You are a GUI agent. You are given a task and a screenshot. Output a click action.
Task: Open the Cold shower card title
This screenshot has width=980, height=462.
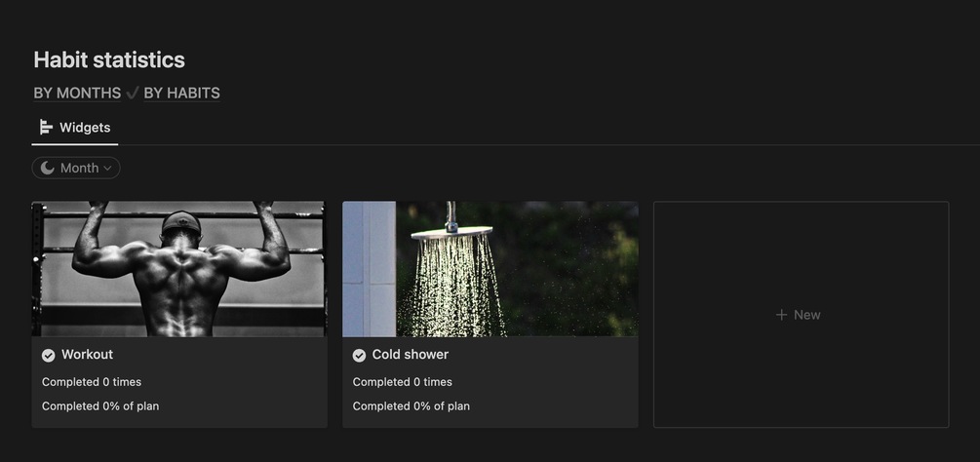tap(410, 355)
